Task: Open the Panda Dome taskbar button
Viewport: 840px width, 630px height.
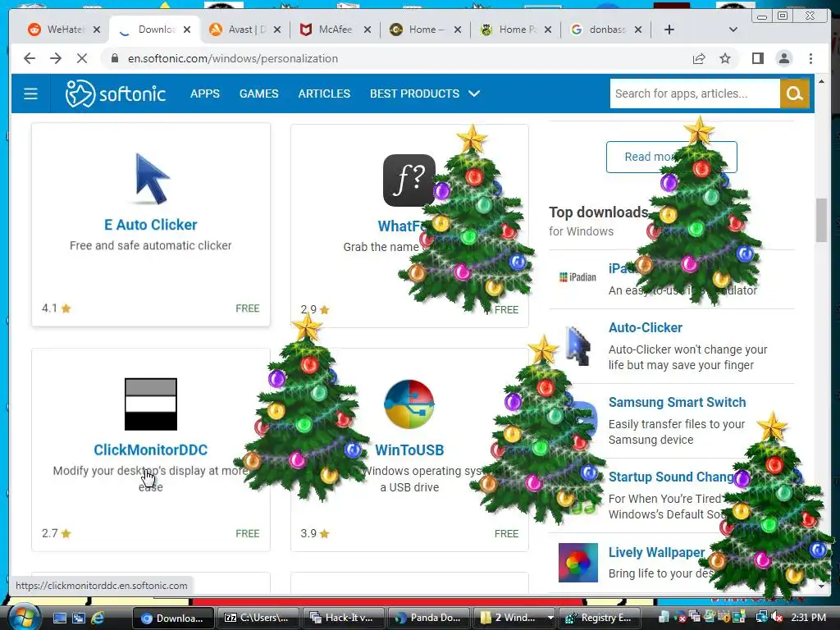Action: click(x=428, y=618)
